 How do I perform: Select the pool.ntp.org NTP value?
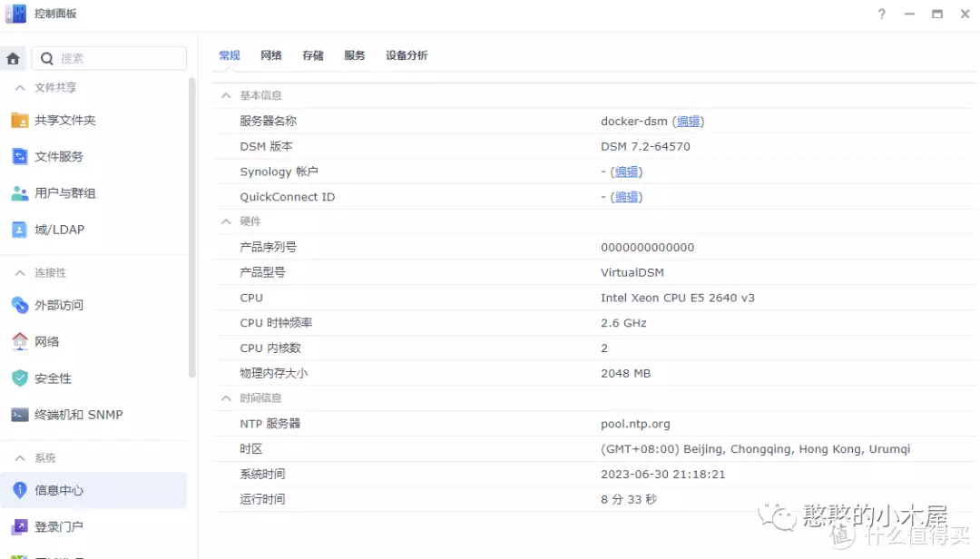point(635,424)
